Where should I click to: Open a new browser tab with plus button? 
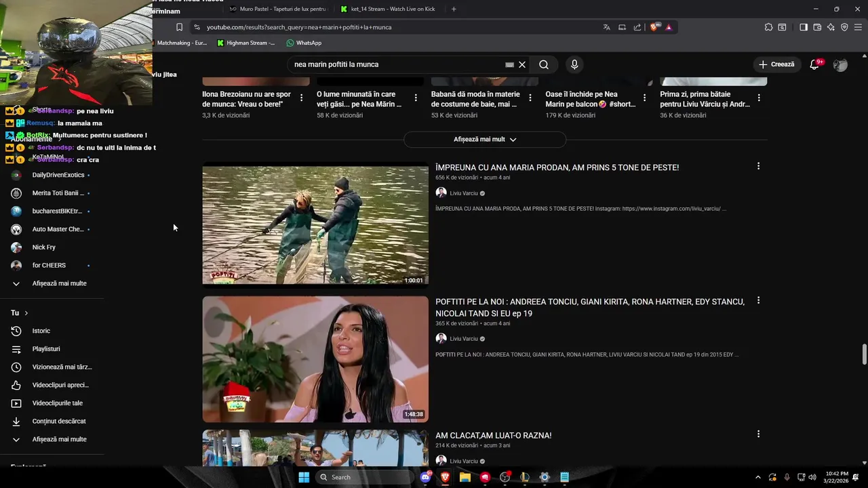point(454,9)
